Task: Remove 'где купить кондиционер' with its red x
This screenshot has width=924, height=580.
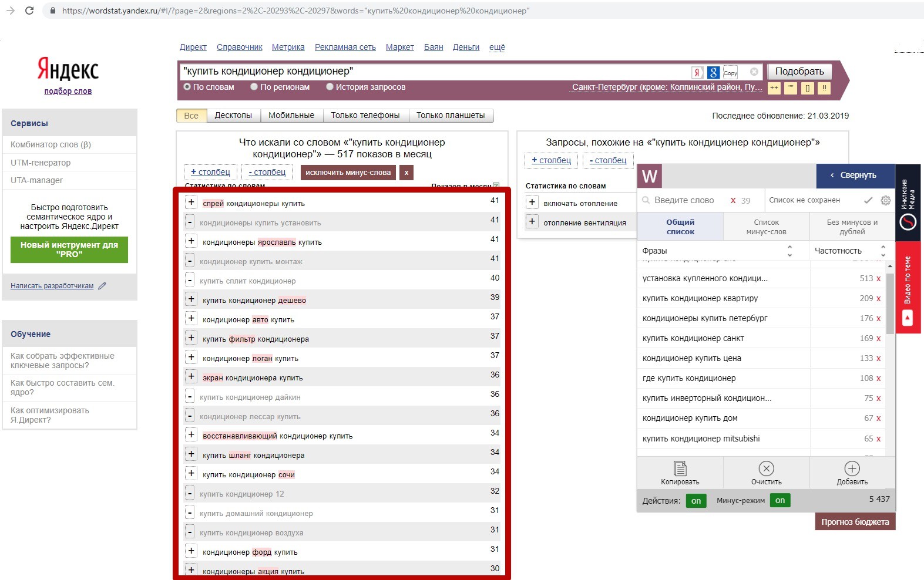Action: click(x=879, y=379)
